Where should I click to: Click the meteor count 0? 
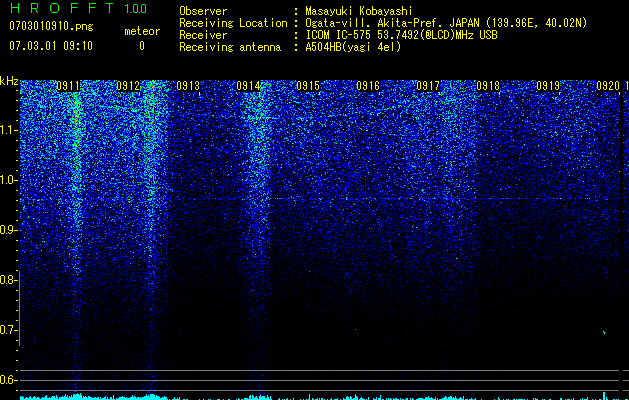click(142, 46)
